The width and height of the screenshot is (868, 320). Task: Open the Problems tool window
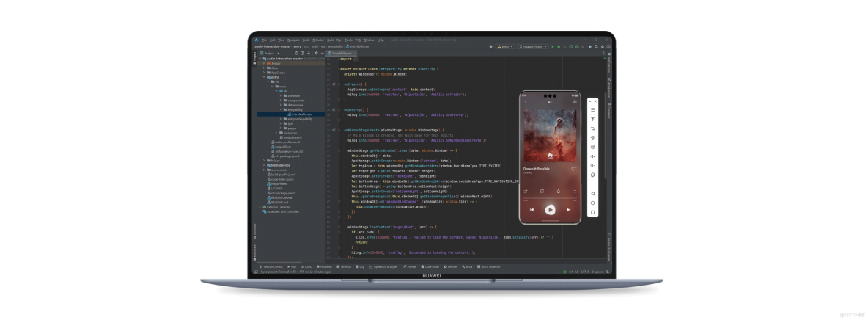[x=324, y=266]
